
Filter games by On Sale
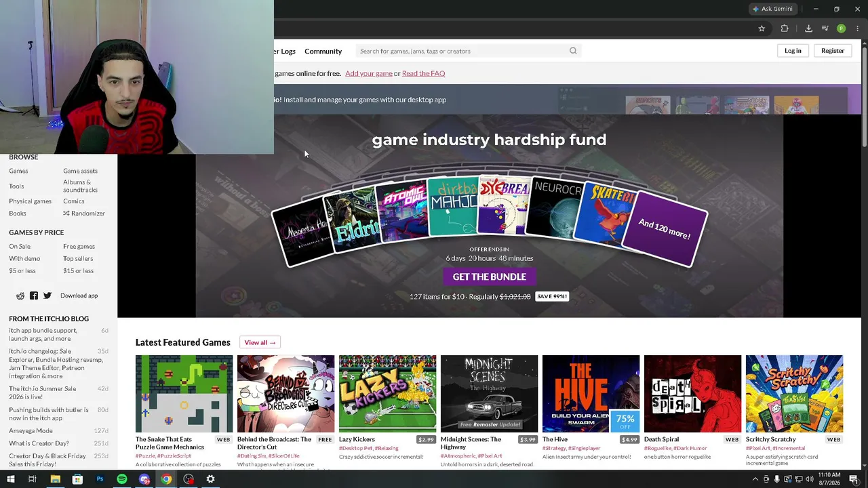(20, 247)
